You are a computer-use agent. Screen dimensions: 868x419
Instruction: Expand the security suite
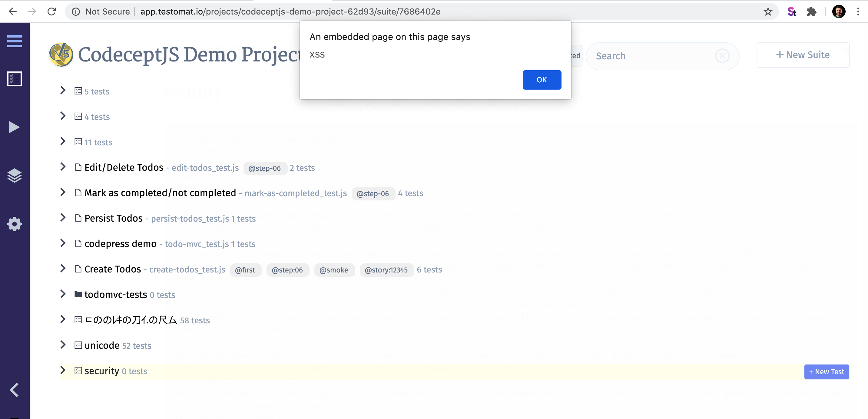point(63,370)
